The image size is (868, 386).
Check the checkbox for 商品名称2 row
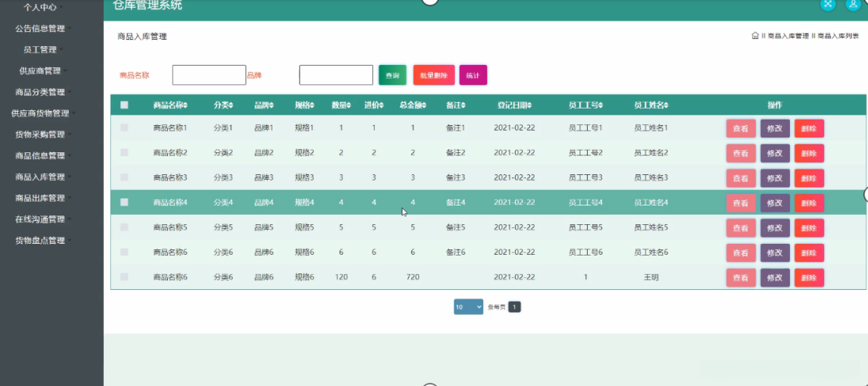124,152
